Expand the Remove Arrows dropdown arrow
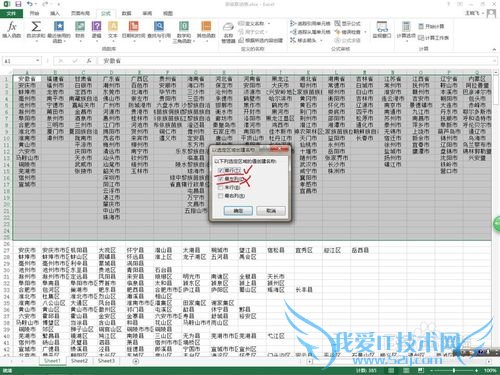Viewport: 500px width, 375px height. click(x=321, y=40)
